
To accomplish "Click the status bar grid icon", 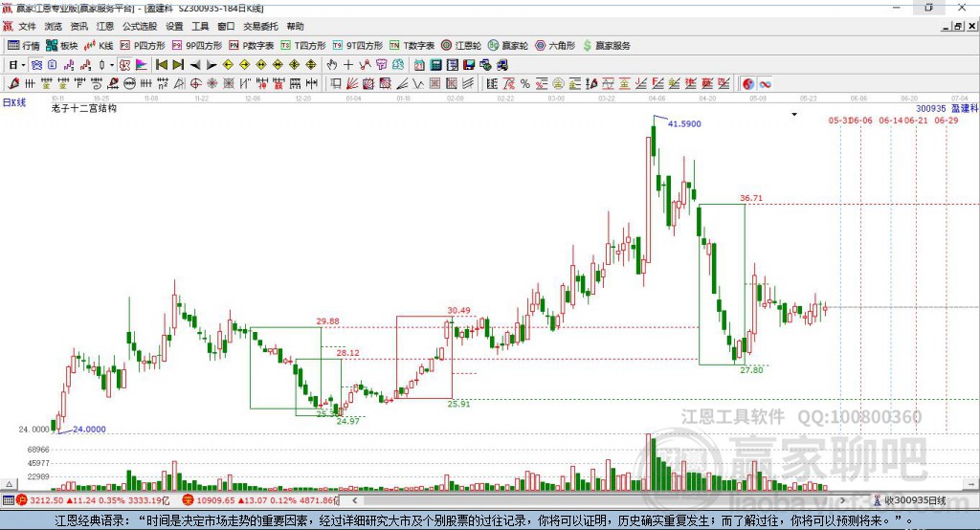I will [8, 500].
